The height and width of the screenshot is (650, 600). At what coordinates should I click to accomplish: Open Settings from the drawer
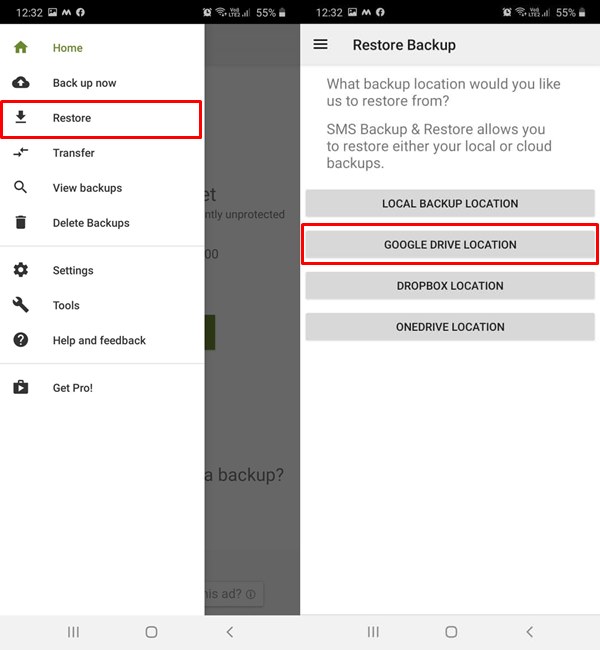click(102, 270)
